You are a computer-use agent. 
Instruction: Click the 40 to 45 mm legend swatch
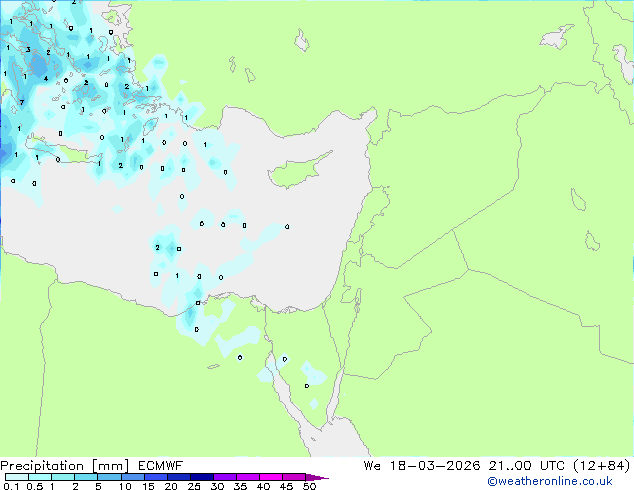271,477
